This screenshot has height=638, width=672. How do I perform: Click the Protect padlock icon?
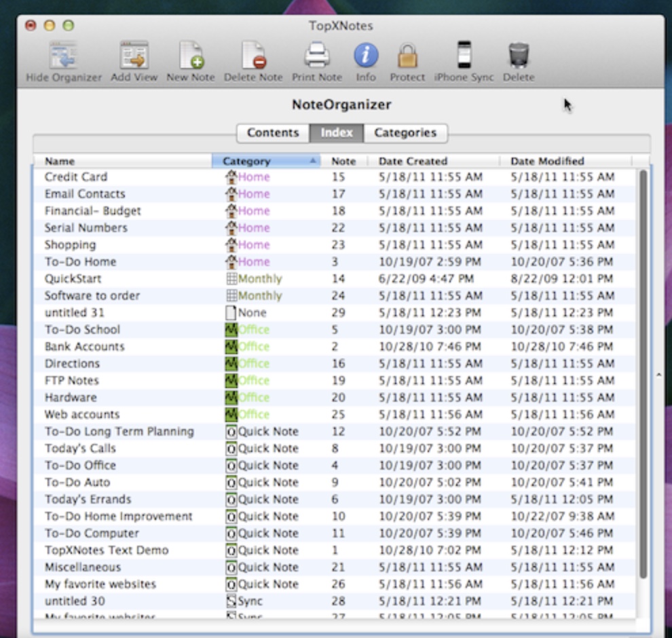click(x=407, y=56)
